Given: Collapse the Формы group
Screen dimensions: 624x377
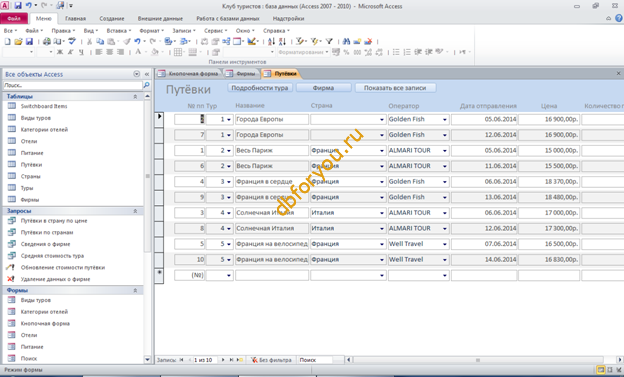Looking at the screenshot, I should (135, 290).
